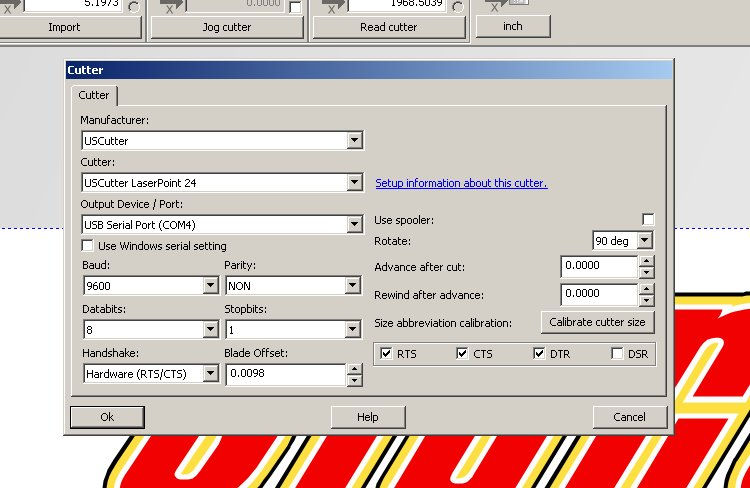
Task: Cancel the Cutter dialog
Action: coord(629,417)
